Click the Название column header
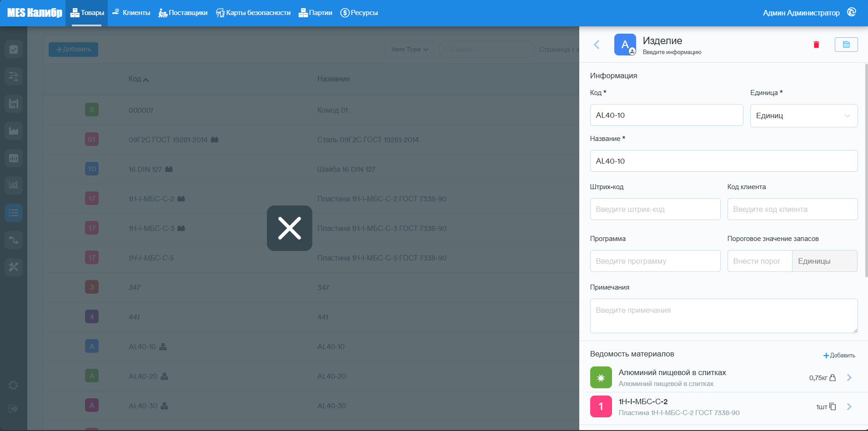868x431 pixels. [333, 79]
